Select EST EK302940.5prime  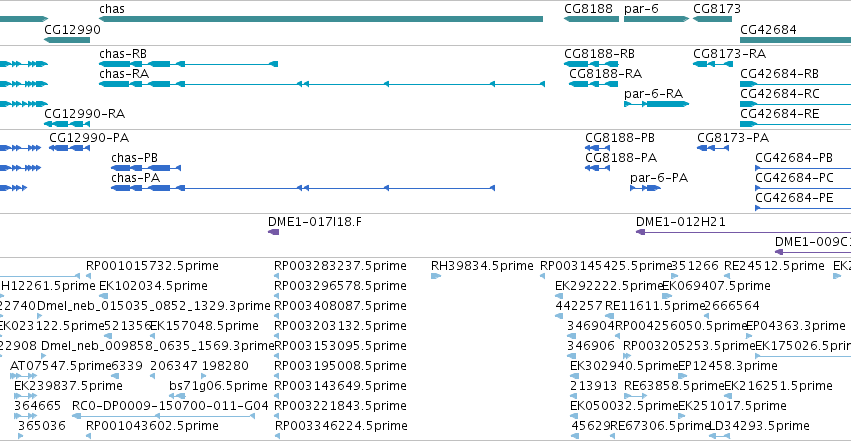pos(624,366)
